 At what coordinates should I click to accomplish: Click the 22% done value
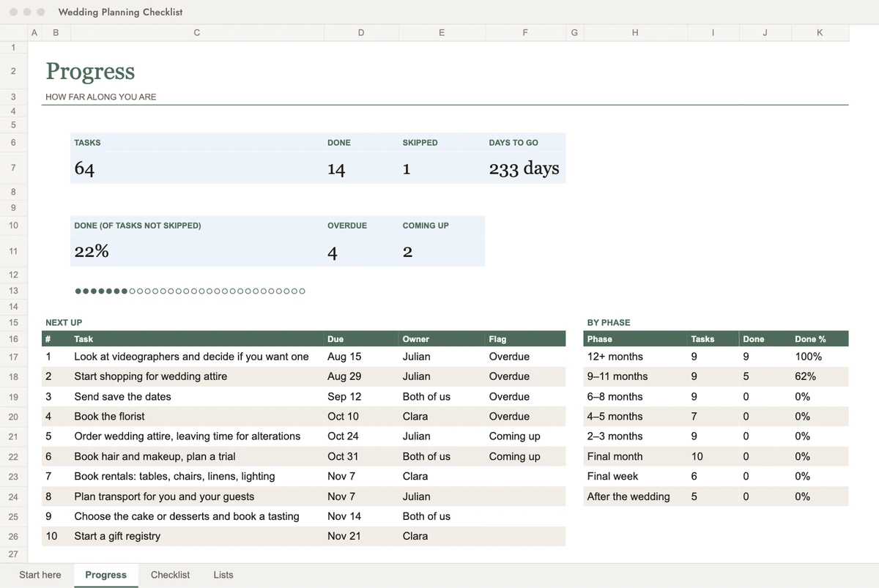pos(92,251)
